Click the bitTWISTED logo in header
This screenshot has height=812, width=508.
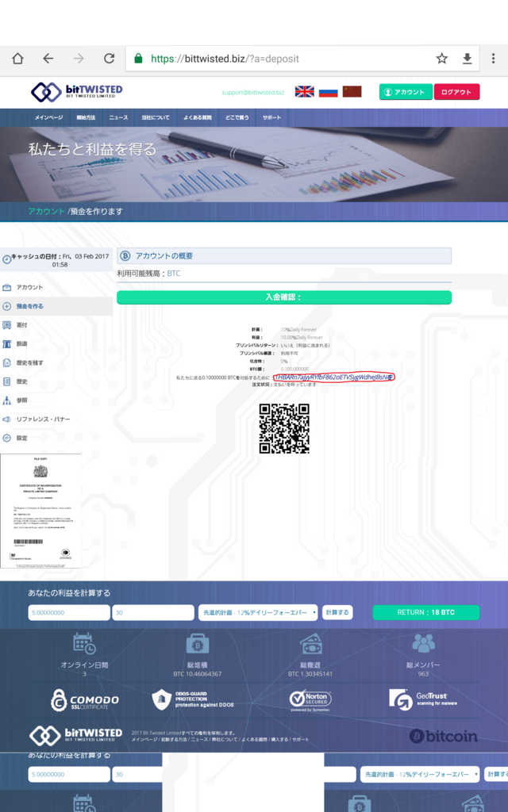pos(77,92)
